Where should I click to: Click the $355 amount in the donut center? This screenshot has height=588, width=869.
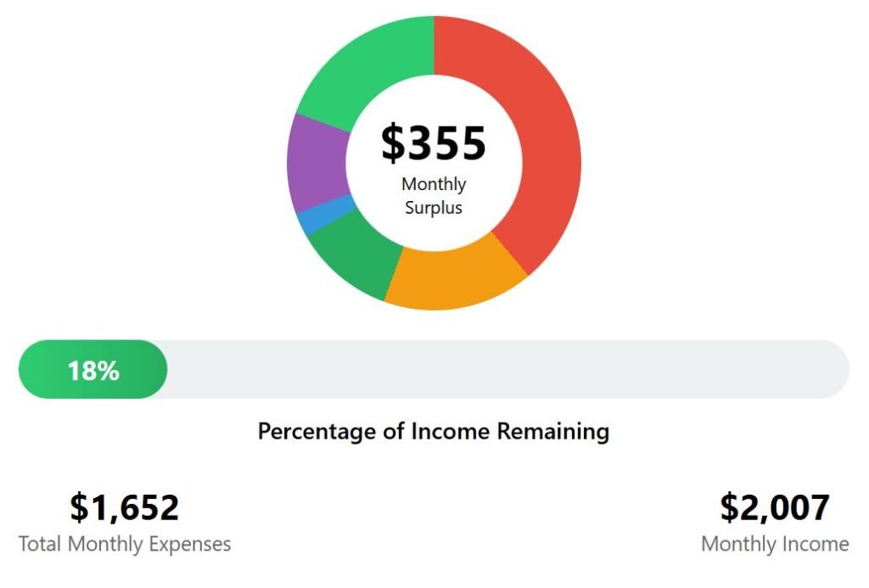coord(434,143)
